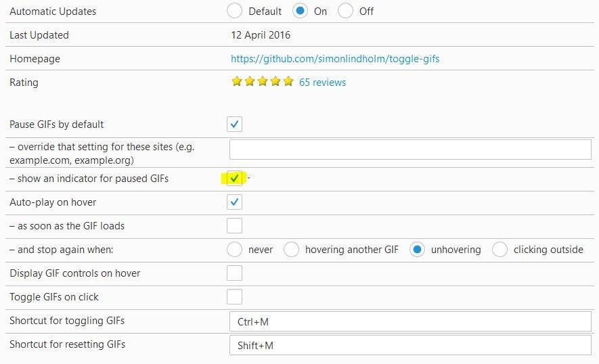Click the five-star rating icons

[262, 82]
